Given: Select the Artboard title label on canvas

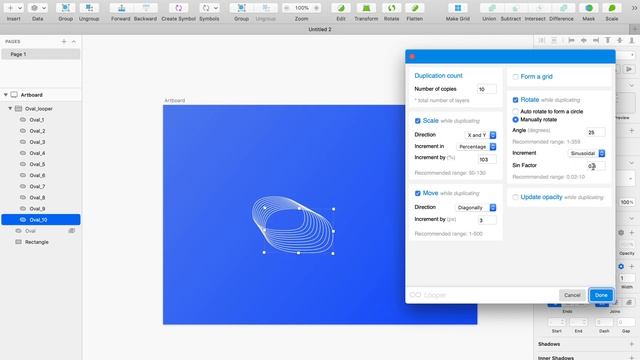Looking at the screenshot, I should (175, 100).
